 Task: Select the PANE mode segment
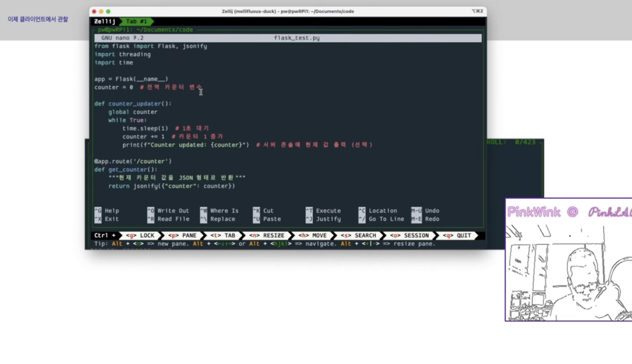[182, 235]
